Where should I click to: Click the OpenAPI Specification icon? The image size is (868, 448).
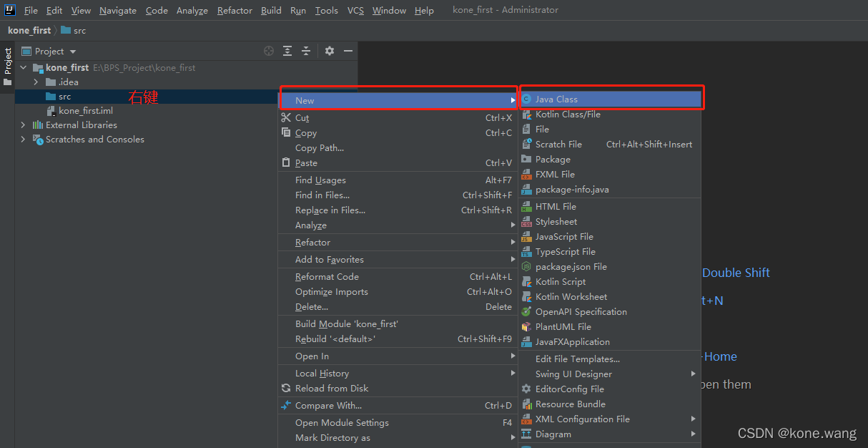tap(527, 312)
